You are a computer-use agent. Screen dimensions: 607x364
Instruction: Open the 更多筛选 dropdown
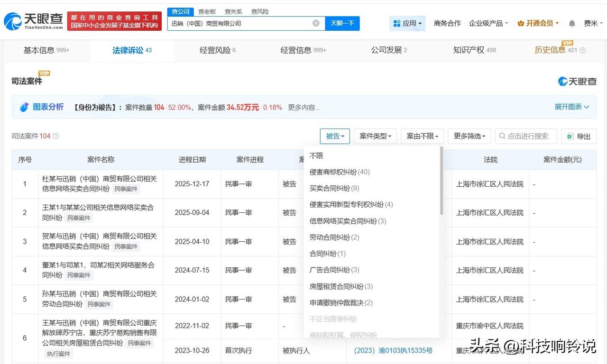click(x=469, y=136)
